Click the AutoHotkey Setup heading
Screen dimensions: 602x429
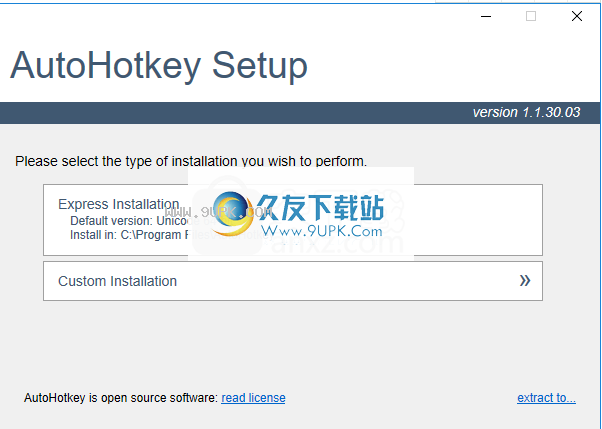click(159, 66)
